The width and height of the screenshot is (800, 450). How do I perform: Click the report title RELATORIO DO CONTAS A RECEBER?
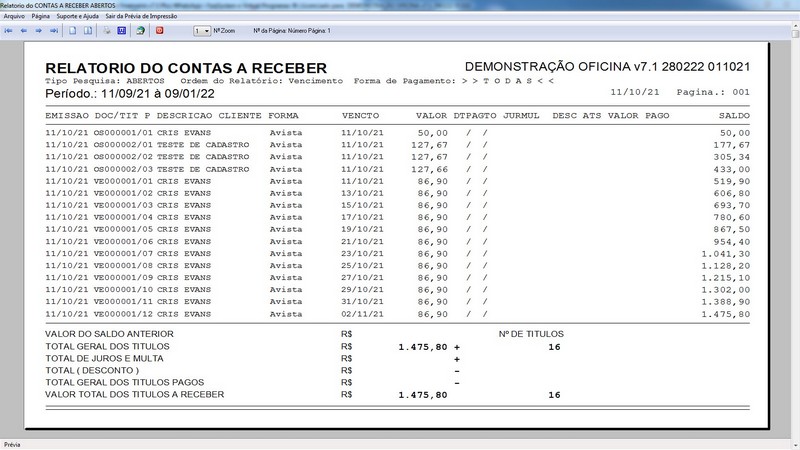186,68
